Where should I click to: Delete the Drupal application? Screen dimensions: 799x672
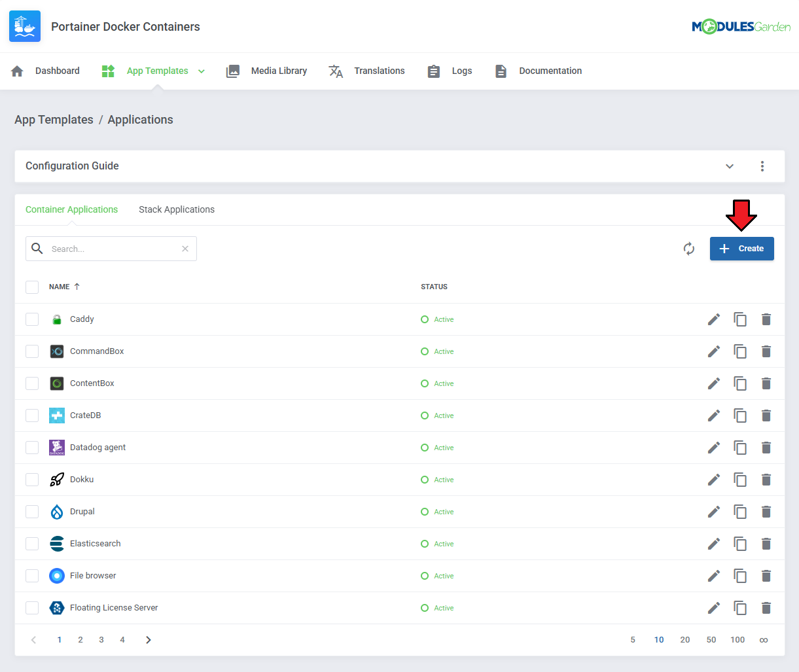(x=766, y=512)
